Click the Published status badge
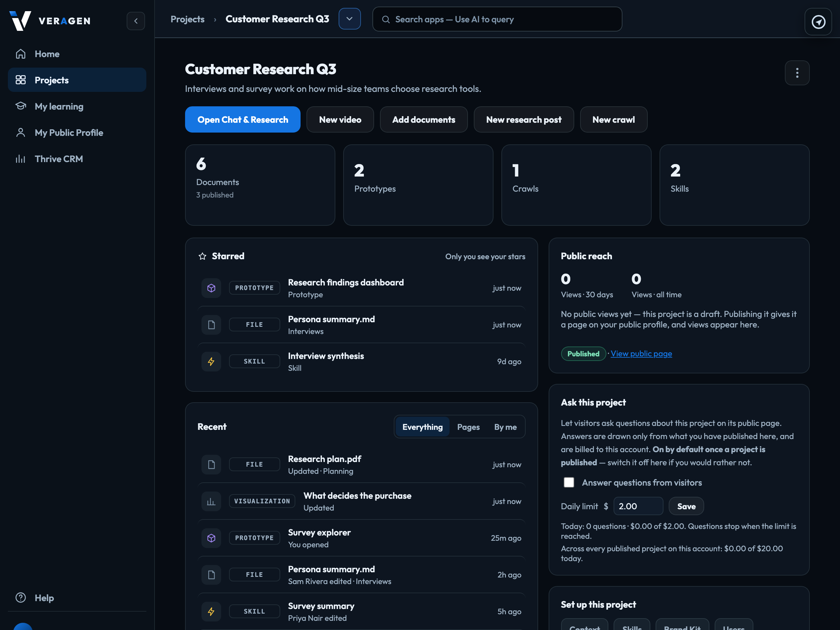 tap(583, 353)
